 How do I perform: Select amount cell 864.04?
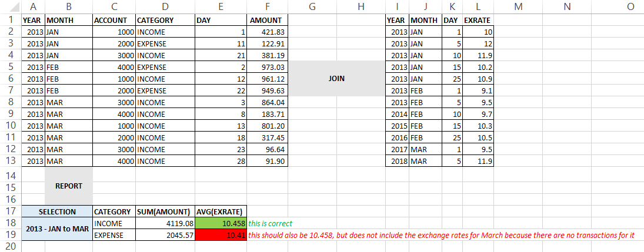(268, 103)
